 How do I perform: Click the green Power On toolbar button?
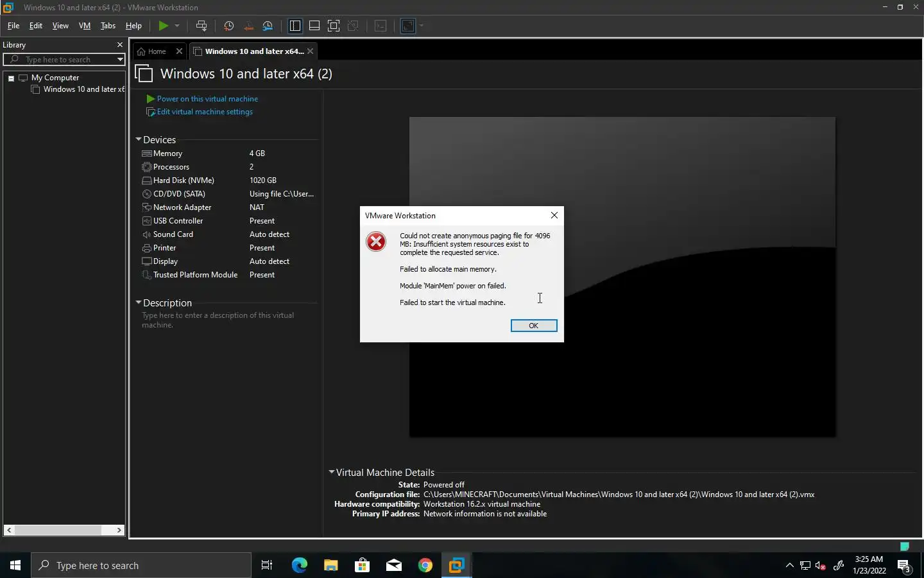coord(163,26)
